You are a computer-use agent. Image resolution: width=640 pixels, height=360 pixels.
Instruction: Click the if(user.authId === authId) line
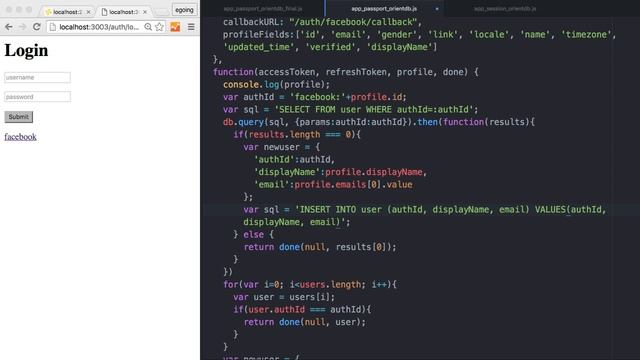[302, 310]
